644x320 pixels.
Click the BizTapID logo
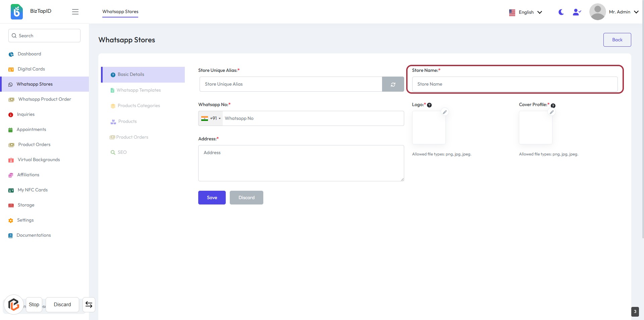pos(17,12)
